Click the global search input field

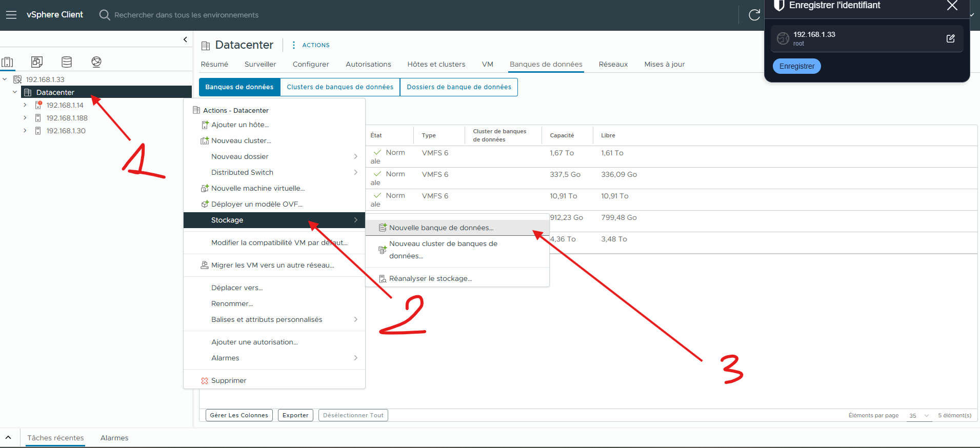(186, 15)
